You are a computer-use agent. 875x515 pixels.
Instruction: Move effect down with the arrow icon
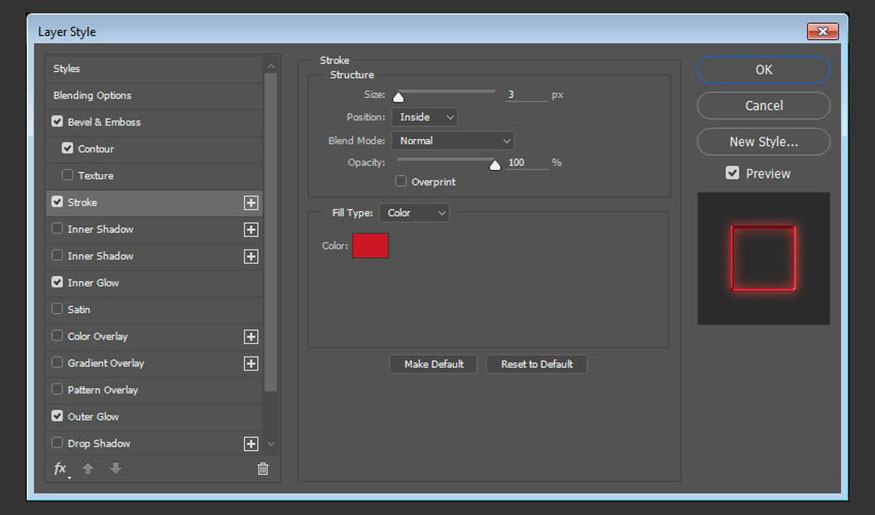click(x=116, y=468)
